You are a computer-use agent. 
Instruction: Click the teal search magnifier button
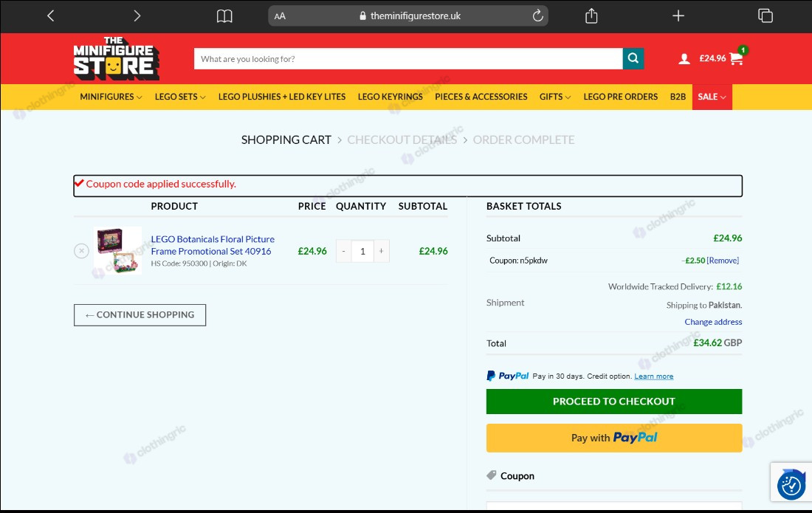633,58
